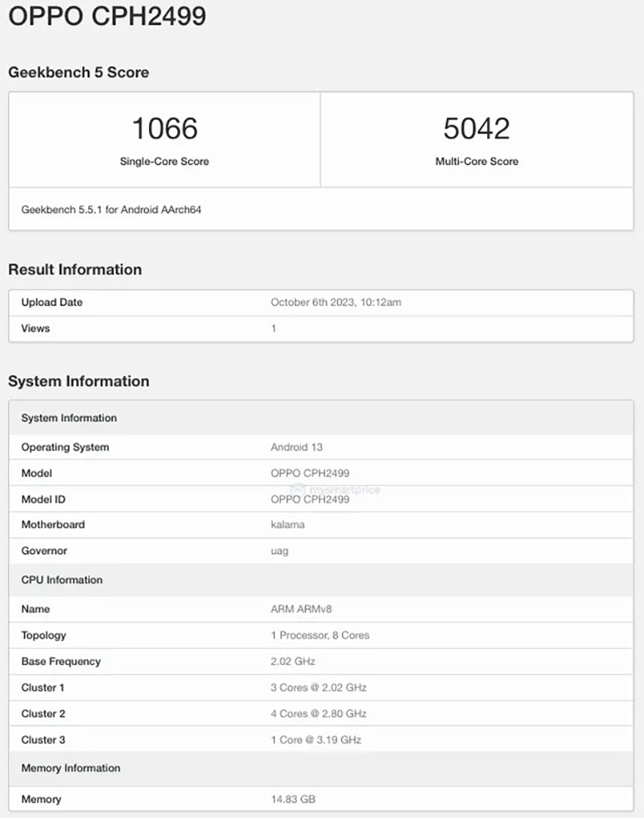This screenshot has height=818, width=644.
Task: Select the Multi-Core Score value 5042
Action: pyautogui.click(x=477, y=127)
